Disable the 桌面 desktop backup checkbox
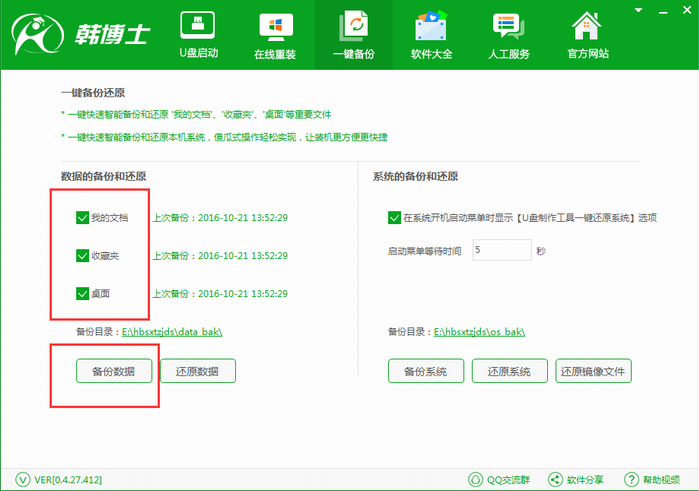699x491 pixels. (83, 294)
